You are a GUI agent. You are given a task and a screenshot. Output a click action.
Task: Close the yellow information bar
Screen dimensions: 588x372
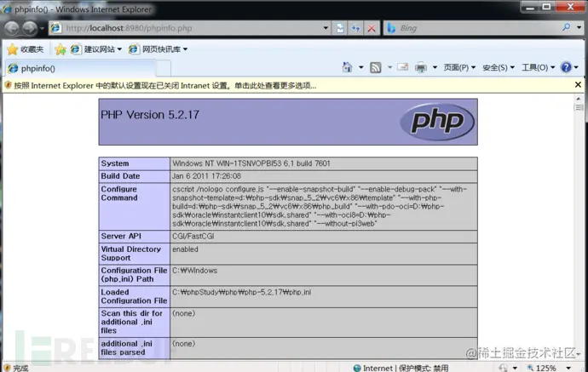click(578, 85)
